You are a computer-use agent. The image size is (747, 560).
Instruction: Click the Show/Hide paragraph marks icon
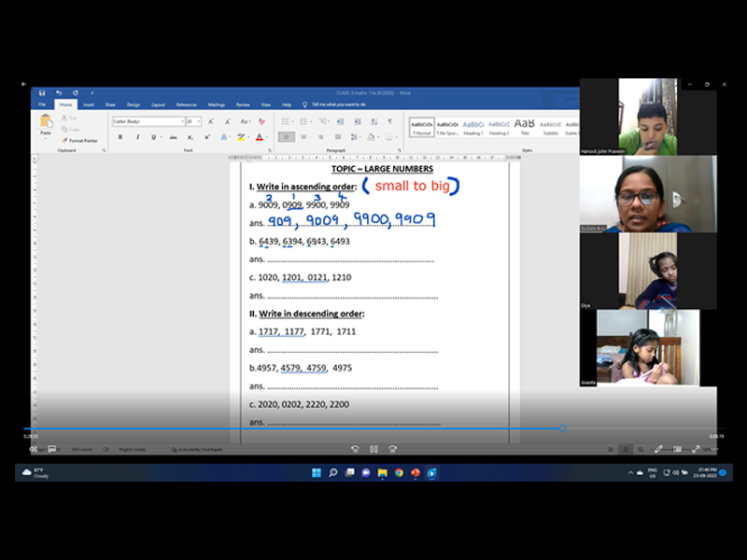pyautogui.click(x=389, y=121)
